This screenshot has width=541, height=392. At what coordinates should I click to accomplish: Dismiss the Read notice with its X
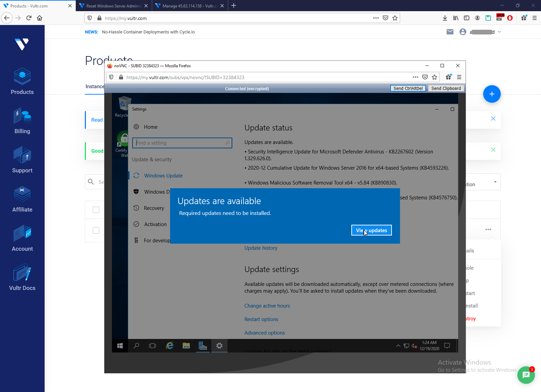pyautogui.click(x=493, y=119)
